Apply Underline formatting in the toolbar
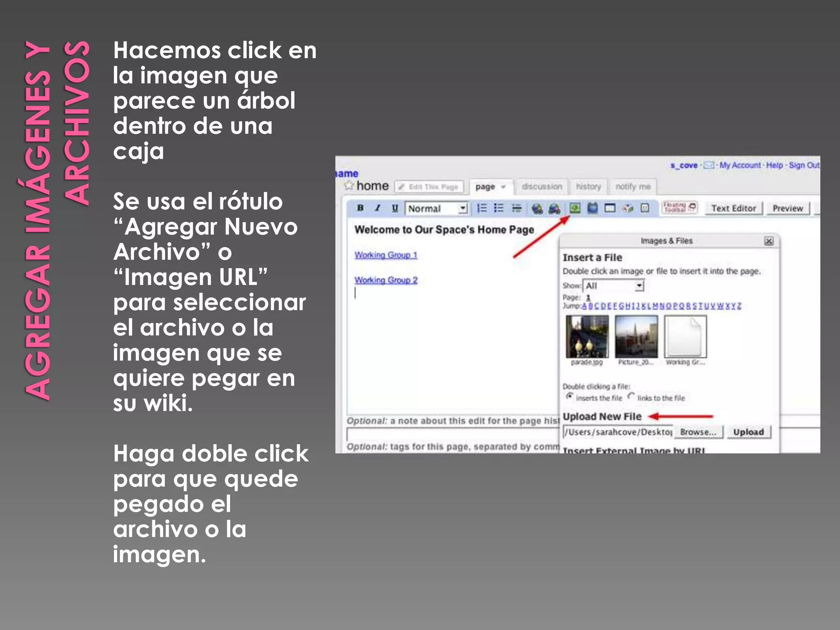840x630 pixels. pos(395,208)
